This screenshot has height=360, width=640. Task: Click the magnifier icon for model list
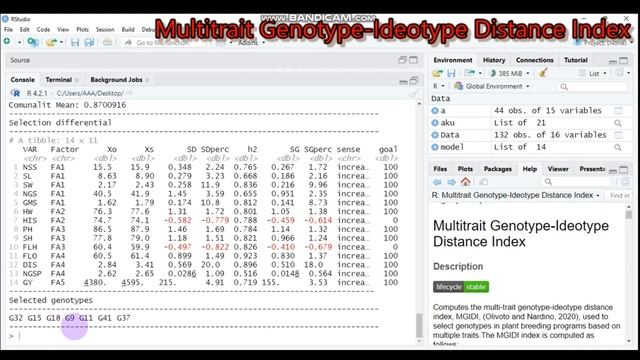(x=618, y=147)
